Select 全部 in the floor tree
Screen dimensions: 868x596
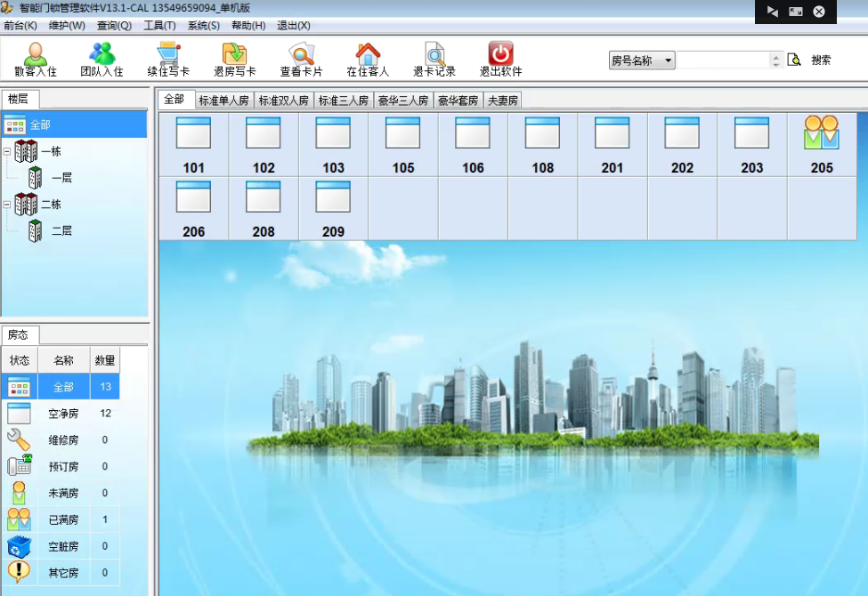coord(74,125)
